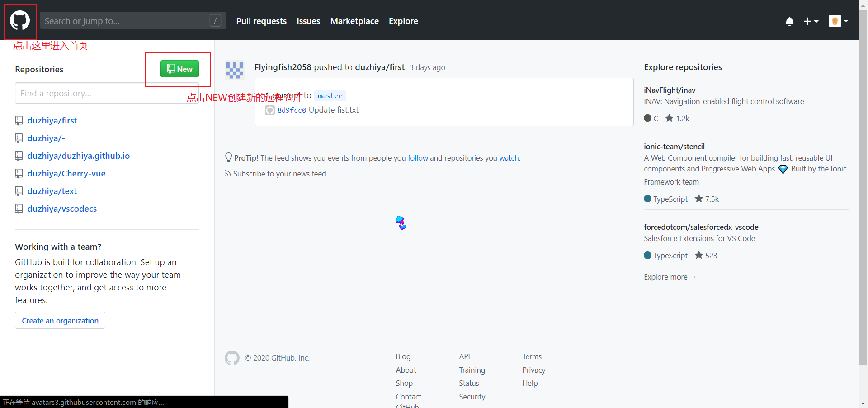
Task: Open the API footer link
Action: point(464,356)
